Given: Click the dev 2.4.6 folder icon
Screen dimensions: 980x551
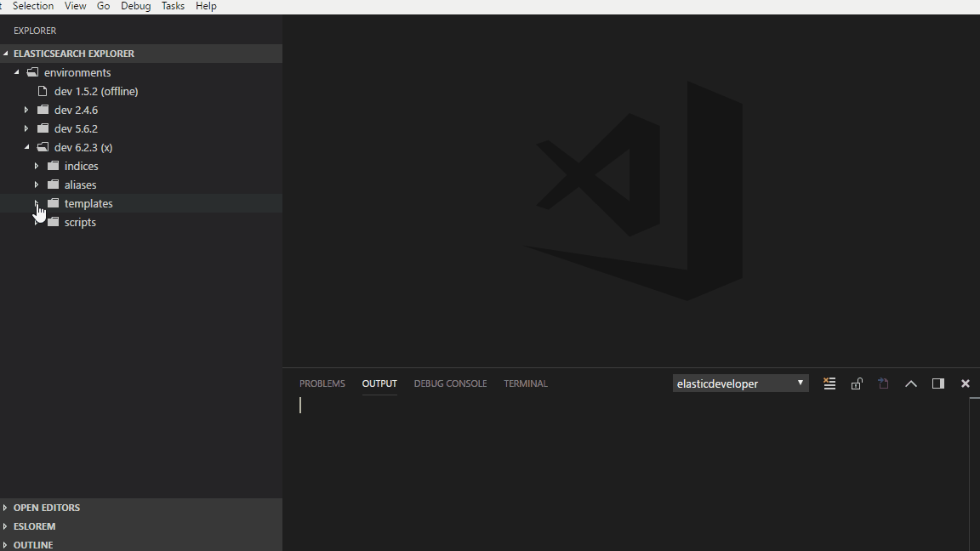Looking at the screenshot, I should click(x=43, y=110).
